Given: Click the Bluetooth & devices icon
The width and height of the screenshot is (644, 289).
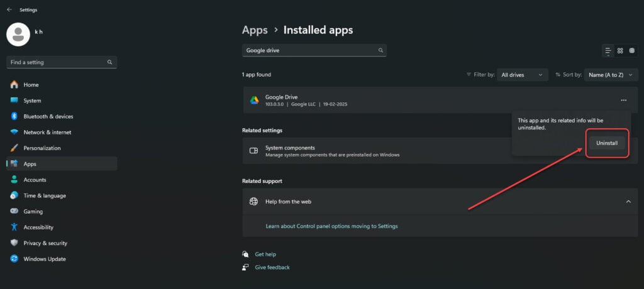Looking at the screenshot, I should [x=14, y=117].
